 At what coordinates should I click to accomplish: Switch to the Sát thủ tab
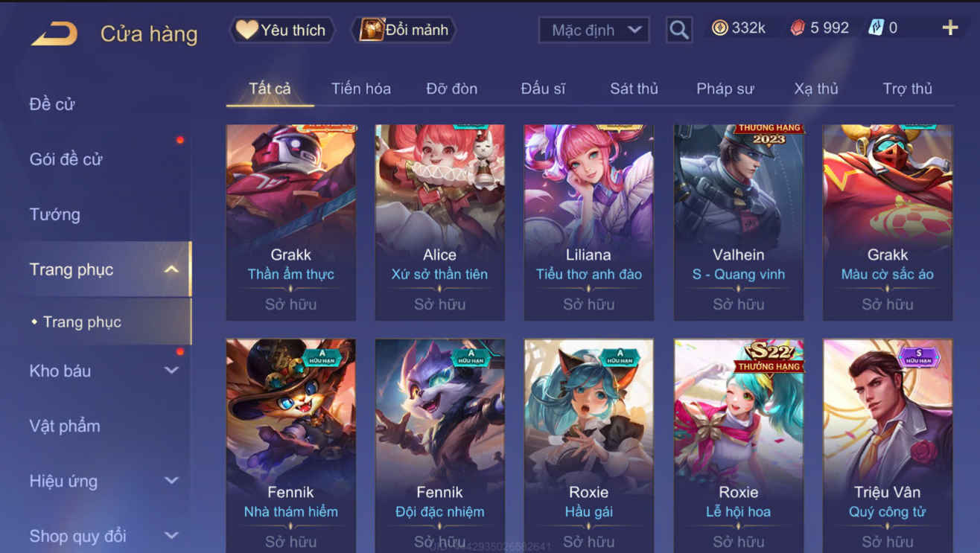(634, 89)
